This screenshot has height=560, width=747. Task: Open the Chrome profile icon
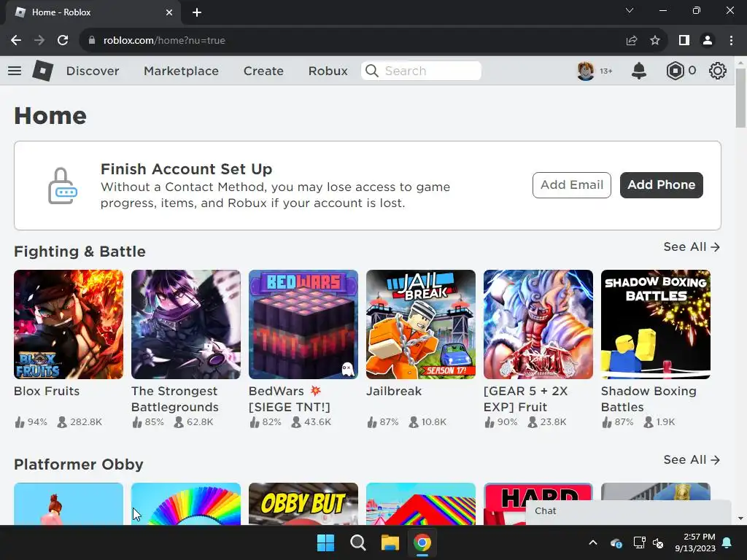coord(708,41)
